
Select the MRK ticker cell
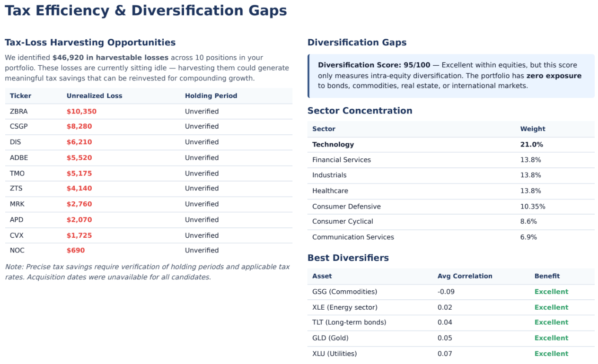(17, 204)
